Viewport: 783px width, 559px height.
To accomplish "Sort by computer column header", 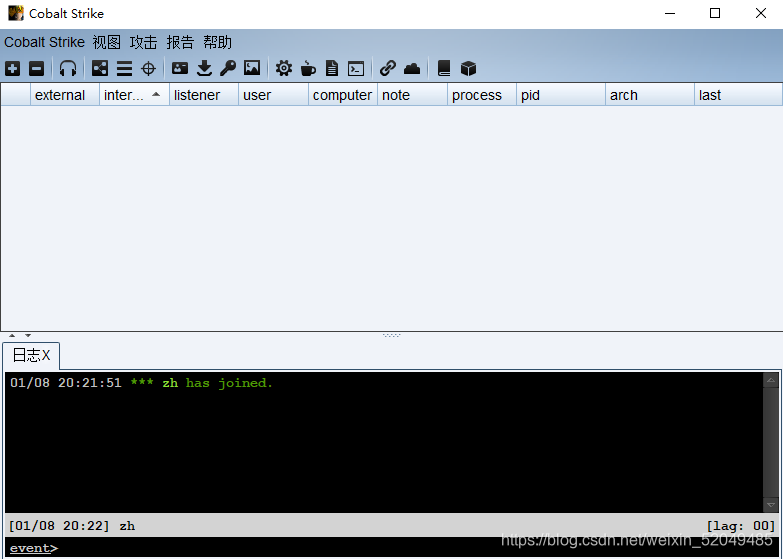I will 343,95.
